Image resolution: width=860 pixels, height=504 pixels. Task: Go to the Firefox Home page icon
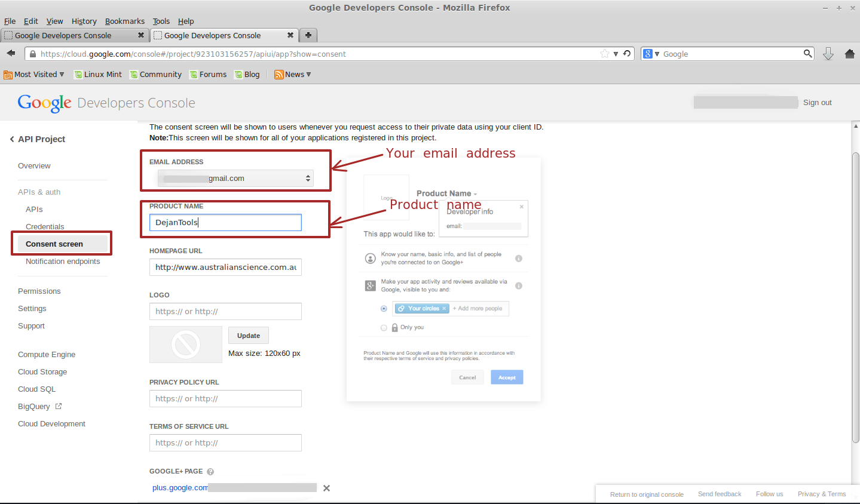click(850, 54)
